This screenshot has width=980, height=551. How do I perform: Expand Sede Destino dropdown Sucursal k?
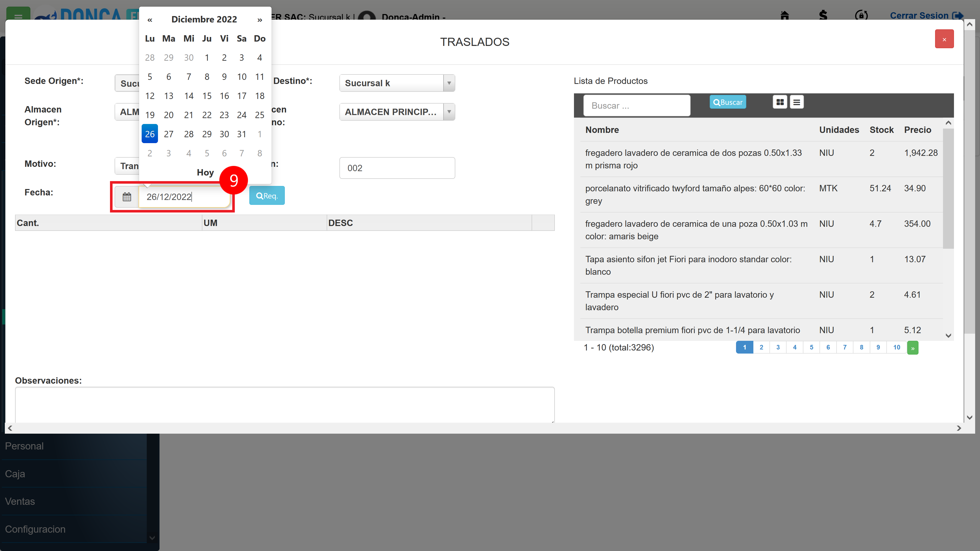397,83
